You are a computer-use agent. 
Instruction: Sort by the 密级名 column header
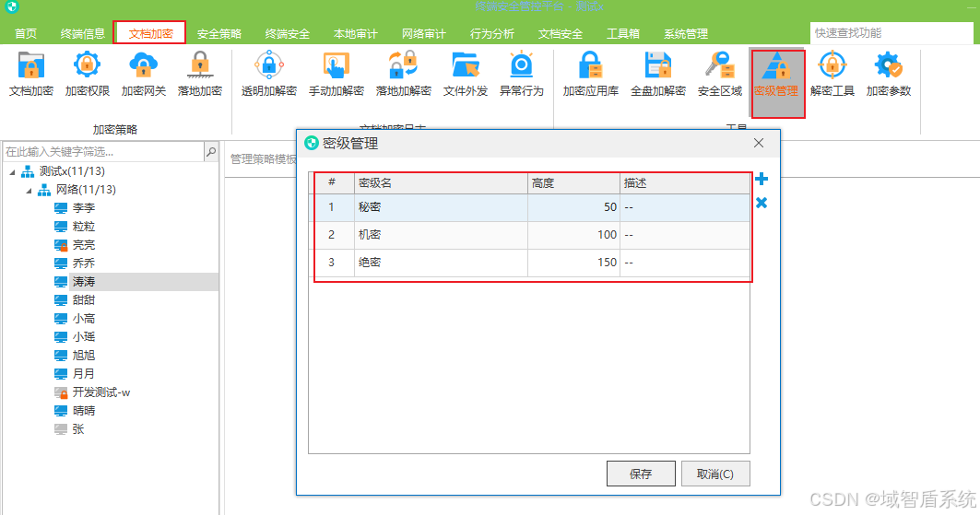pyautogui.click(x=442, y=183)
